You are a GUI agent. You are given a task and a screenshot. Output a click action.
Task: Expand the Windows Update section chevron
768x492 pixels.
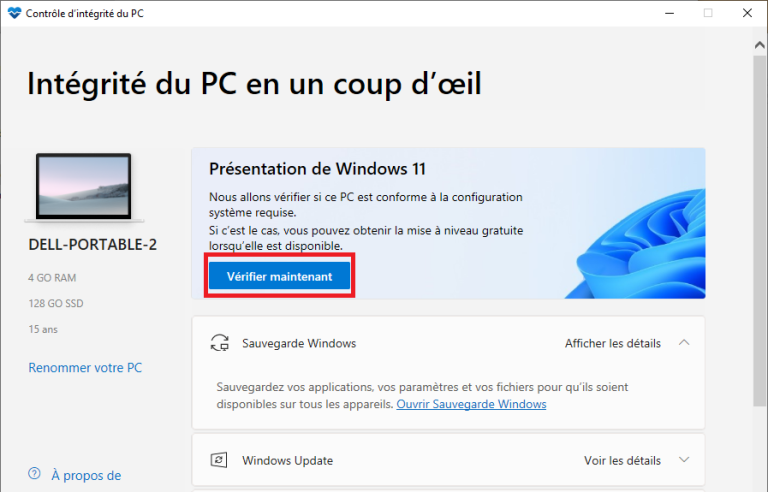pyautogui.click(x=684, y=460)
